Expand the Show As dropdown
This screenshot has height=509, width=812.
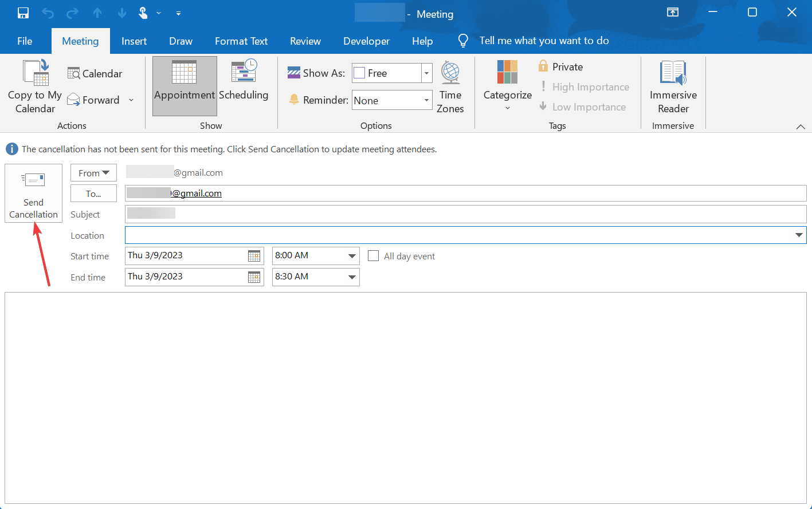[426, 73]
